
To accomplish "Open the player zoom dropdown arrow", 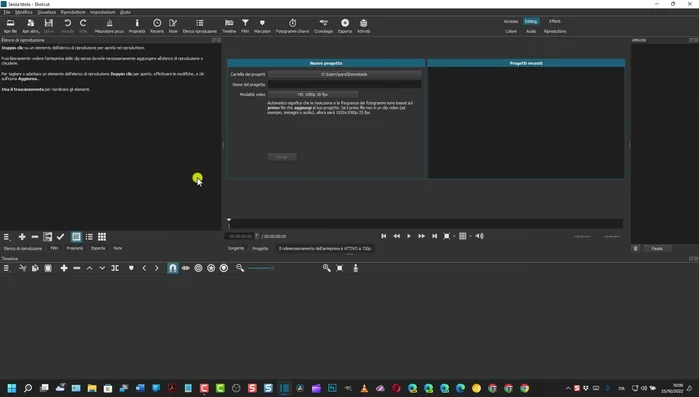I will (454, 236).
